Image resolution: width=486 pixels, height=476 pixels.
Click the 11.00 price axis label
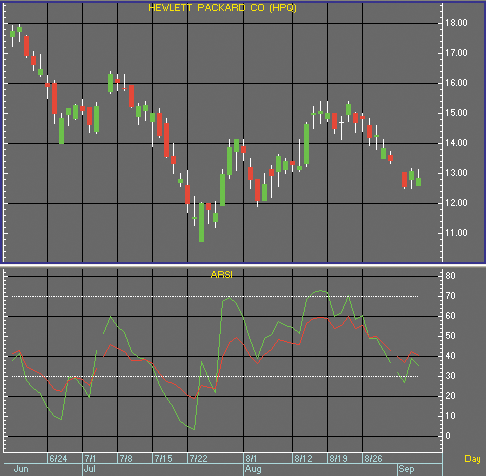456,233
